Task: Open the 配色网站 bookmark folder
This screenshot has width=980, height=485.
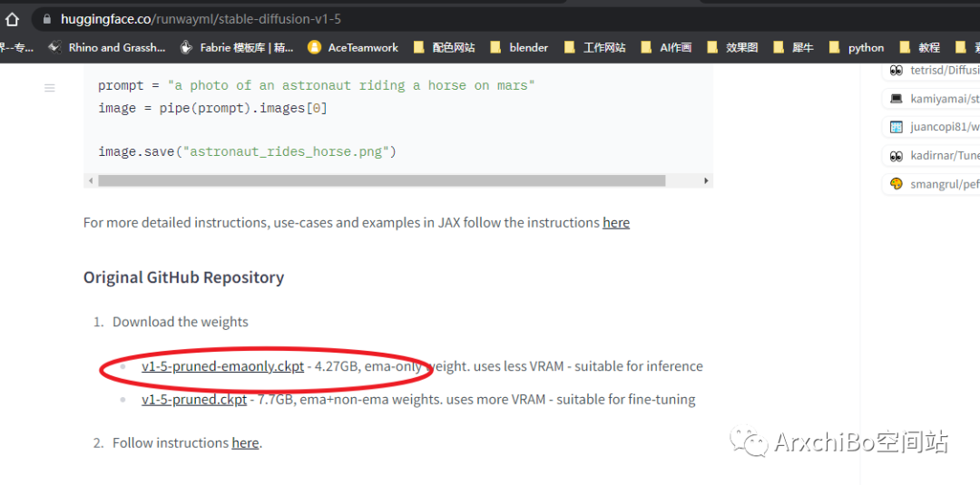Action: 445,47
